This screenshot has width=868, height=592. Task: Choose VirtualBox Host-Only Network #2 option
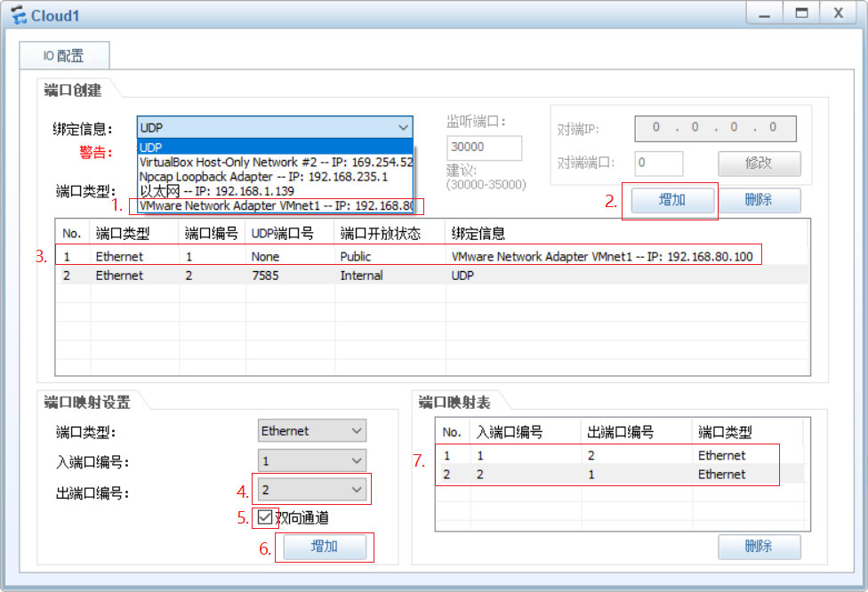(x=275, y=162)
